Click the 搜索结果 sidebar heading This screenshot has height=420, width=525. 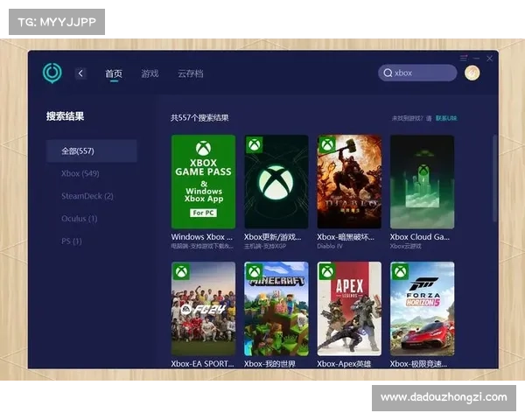(65, 116)
